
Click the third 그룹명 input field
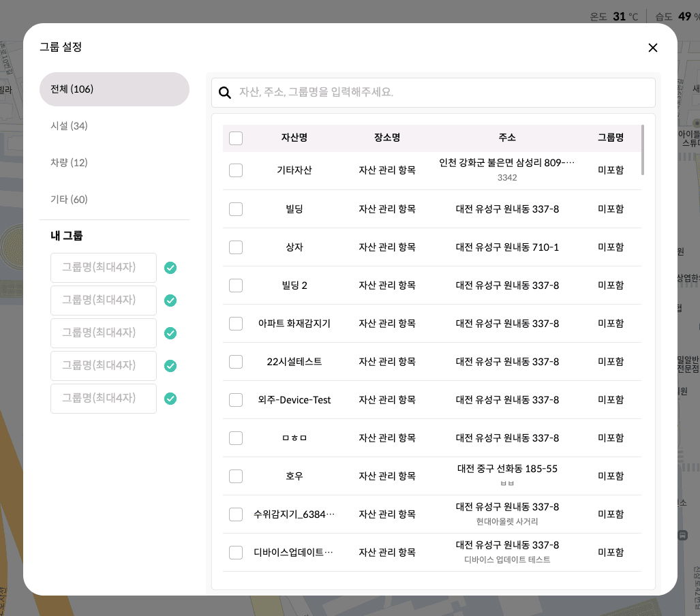coord(104,333)
